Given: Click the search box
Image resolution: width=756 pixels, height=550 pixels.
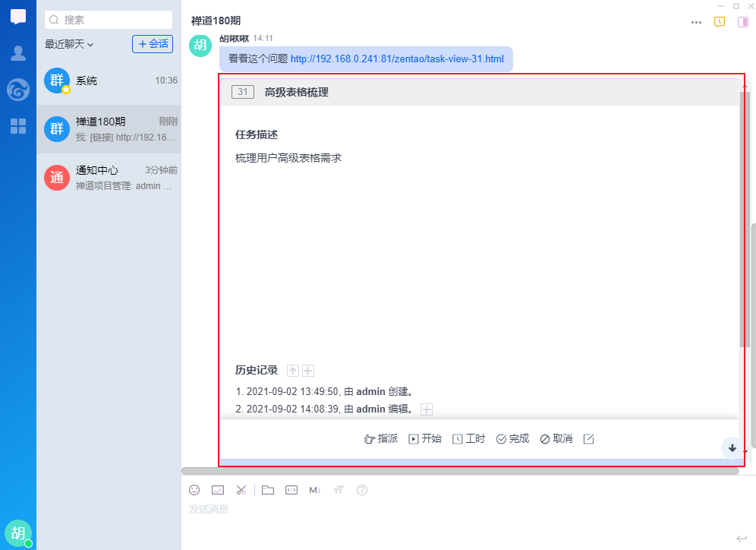Looking at the screenshot, I should [x=109, y=20].
